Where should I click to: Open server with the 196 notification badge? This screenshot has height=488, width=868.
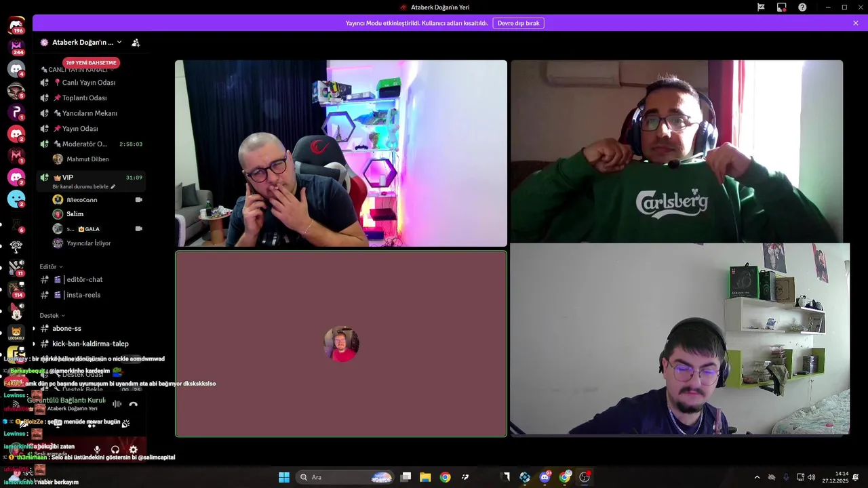pyautogui.click(x=16, y=26)
